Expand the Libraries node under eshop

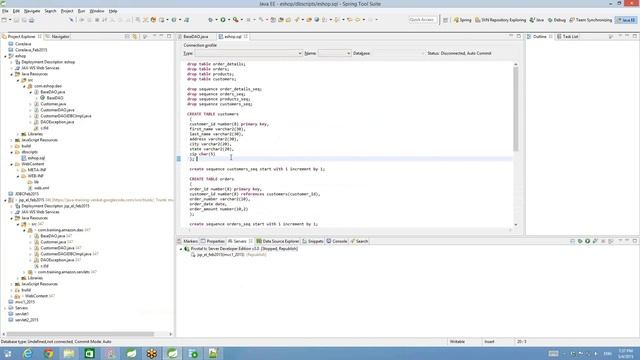tap(18, 134)
